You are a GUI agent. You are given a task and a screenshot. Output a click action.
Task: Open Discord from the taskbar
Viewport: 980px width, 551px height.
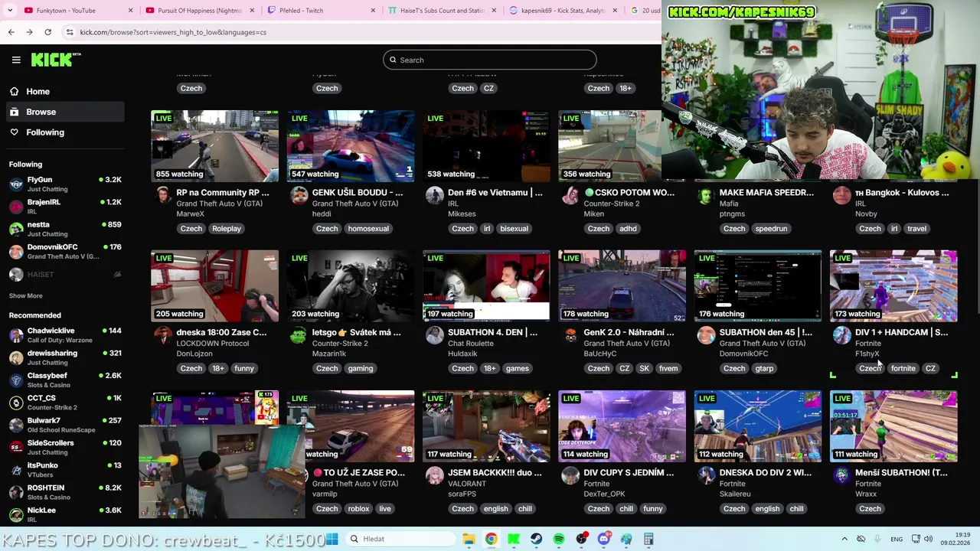click(604, 539)
